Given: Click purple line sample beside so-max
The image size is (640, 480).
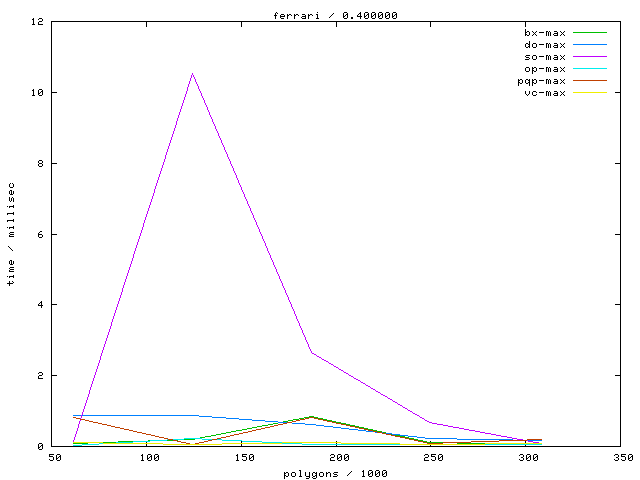Looking at the screenshot, I should tap(590, 57).
